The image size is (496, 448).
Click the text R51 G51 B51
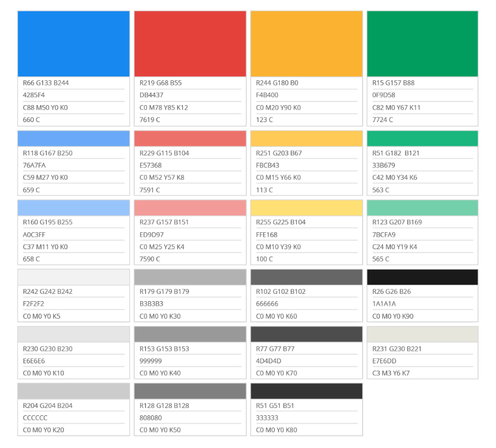[275, 406]
